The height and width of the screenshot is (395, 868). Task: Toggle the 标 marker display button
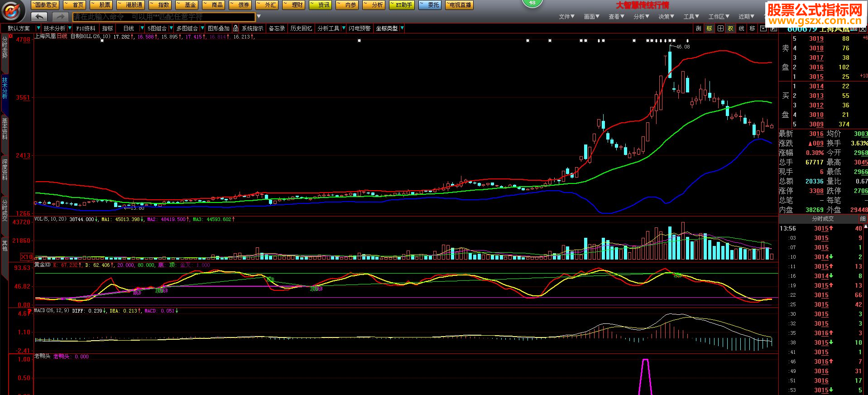tap(709, 29)
